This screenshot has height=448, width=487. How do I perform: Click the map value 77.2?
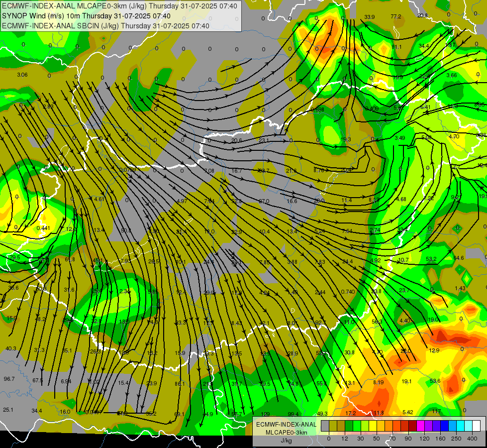coord(396,16)
